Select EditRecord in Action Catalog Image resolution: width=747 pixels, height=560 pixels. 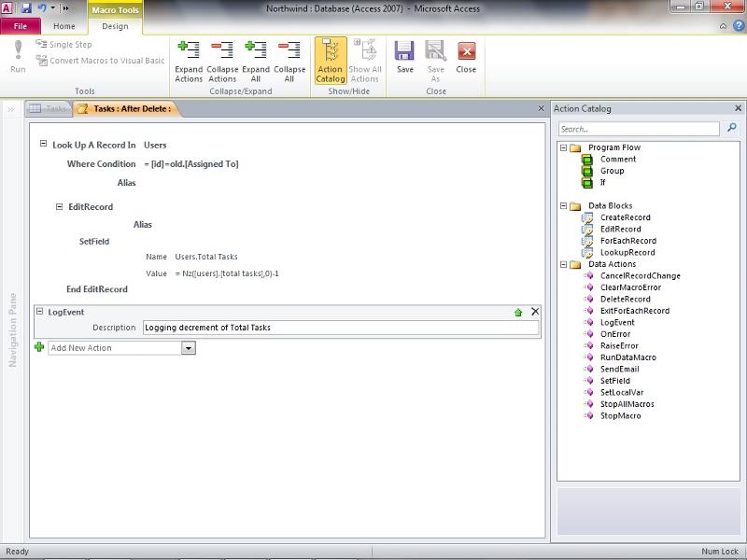coord(620,229)
